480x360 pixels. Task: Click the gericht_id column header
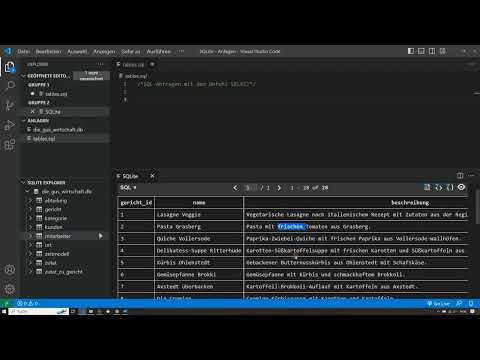[136, 202]
